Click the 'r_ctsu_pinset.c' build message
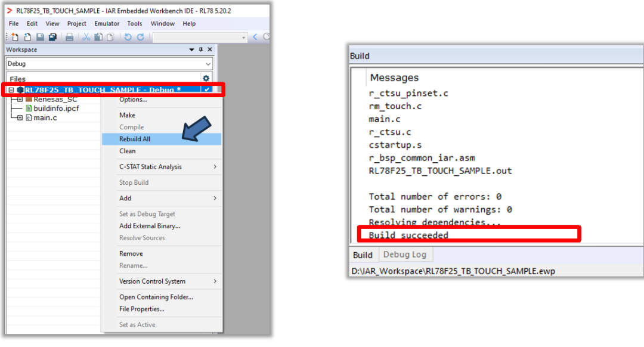644x347 pixels. tap(408, 93)
